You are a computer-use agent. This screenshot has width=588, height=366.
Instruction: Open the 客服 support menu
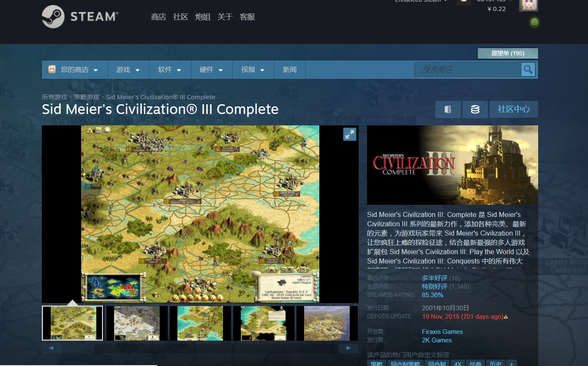click(x=247, y=17)
